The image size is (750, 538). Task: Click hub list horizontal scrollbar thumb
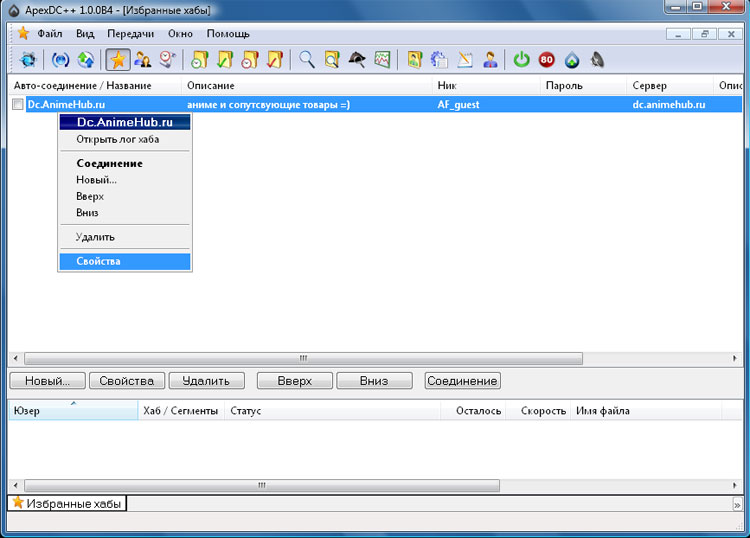[x=303, y=358]
